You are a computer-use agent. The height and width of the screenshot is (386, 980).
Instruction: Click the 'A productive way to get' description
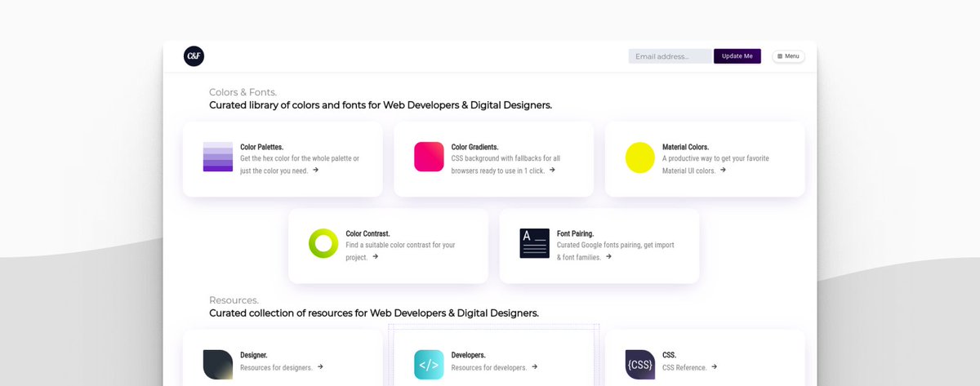715,164
